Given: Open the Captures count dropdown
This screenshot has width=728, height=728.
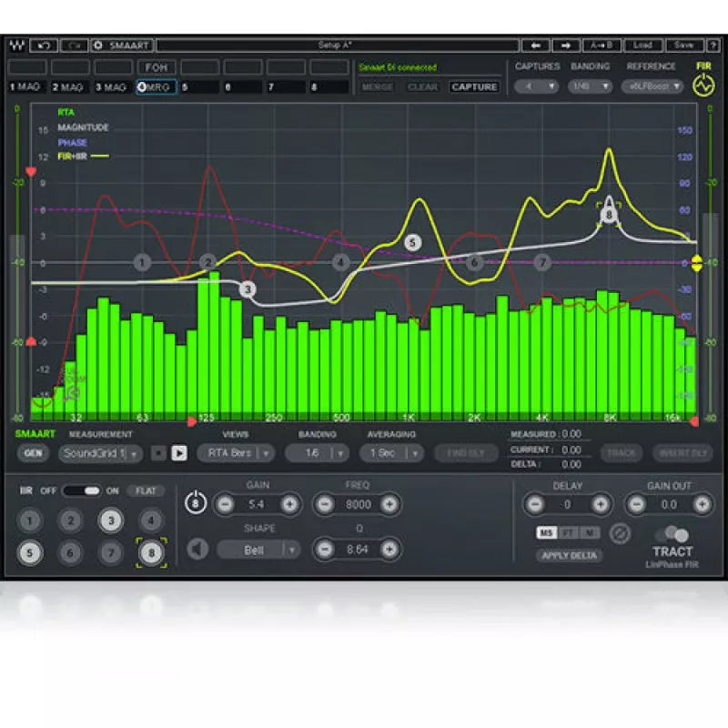Looking at the screenshot, I should click(x=536, y=86).
